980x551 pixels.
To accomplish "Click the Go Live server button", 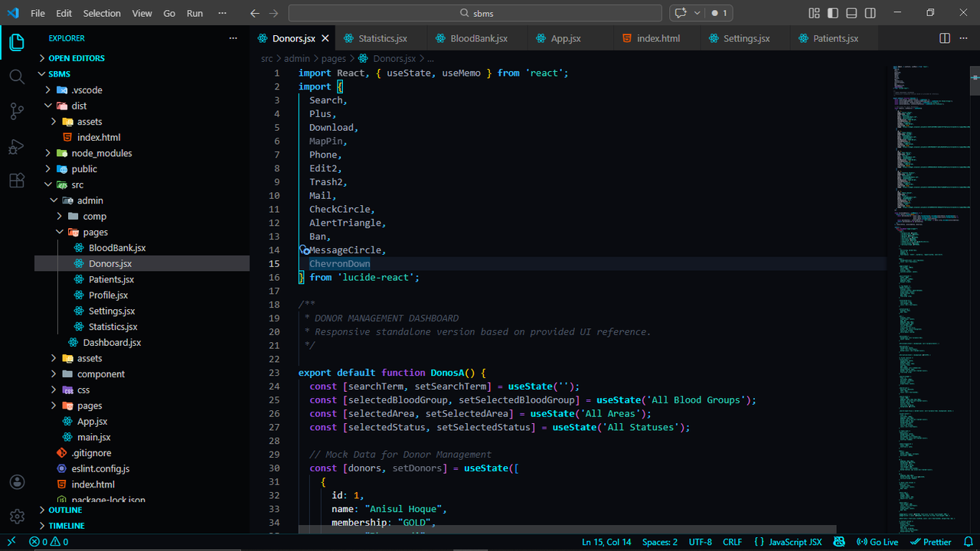I will pos(877,541).
